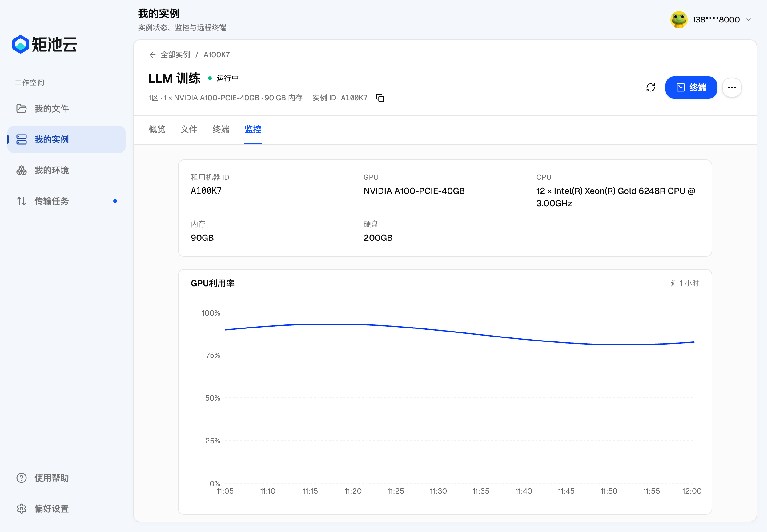Expand the account dropdown arrow
This screenshot has height=532, width=767.
coord(748,20)
